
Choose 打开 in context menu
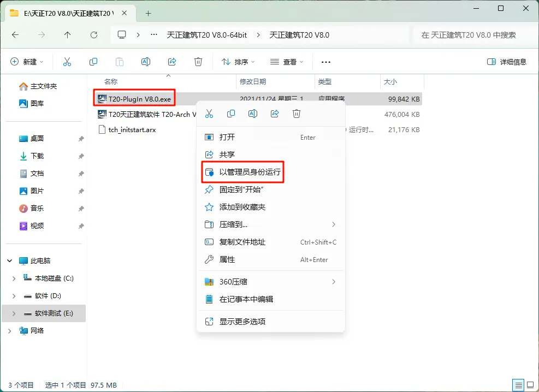270,137
